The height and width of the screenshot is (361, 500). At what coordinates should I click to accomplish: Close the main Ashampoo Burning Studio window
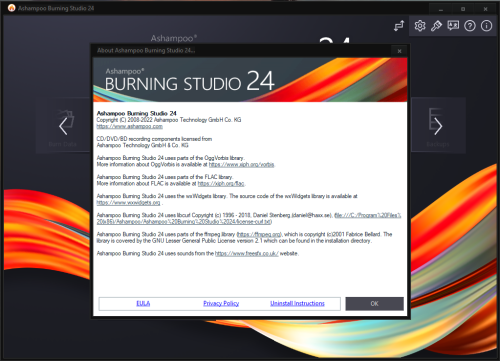pyautogui.click(x=485, y=9)
